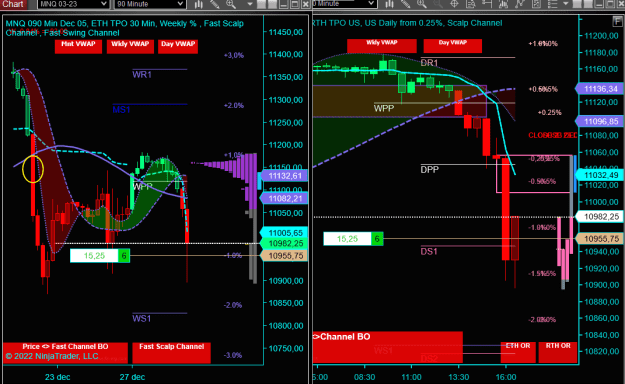Click the RTH OR button
Screen dimensions: 625x384
[x=558, y=352]
